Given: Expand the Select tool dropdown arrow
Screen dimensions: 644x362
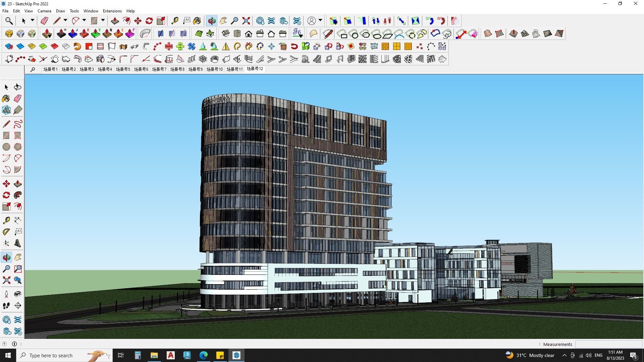Looking at the screenshot, I should (33, 20).
